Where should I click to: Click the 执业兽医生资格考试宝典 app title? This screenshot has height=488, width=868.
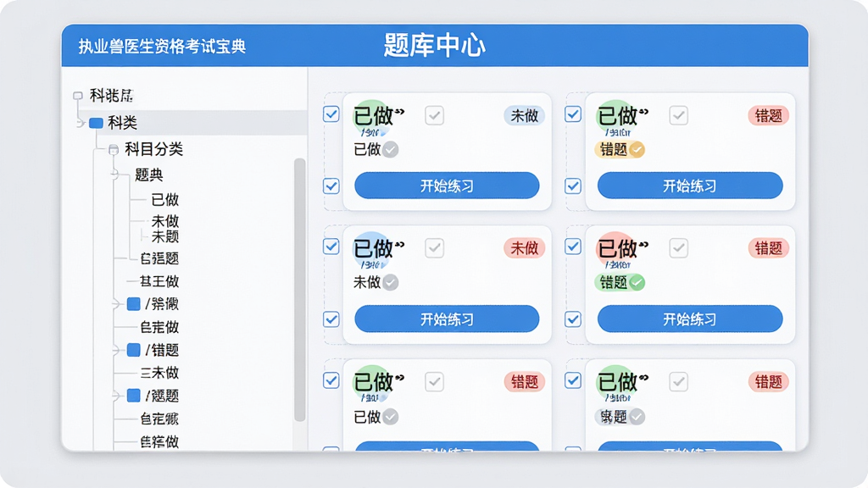pos(162,47)
